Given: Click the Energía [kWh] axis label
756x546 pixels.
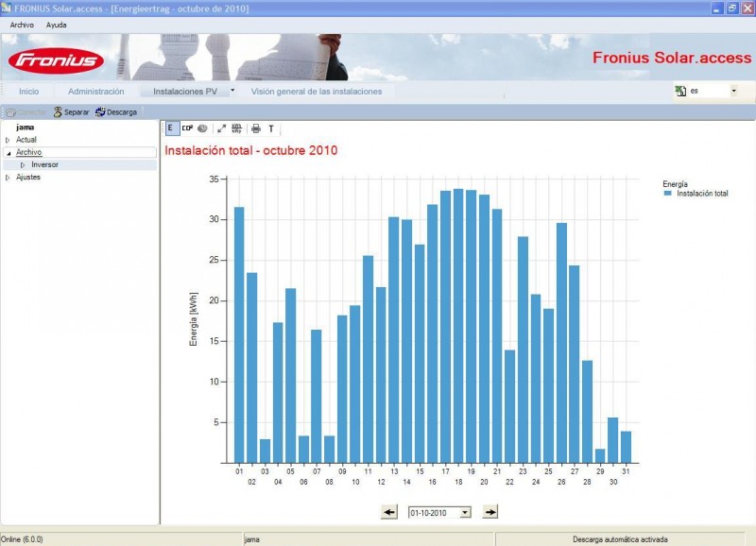Looking at the screenshot, I should pos(194,319).
